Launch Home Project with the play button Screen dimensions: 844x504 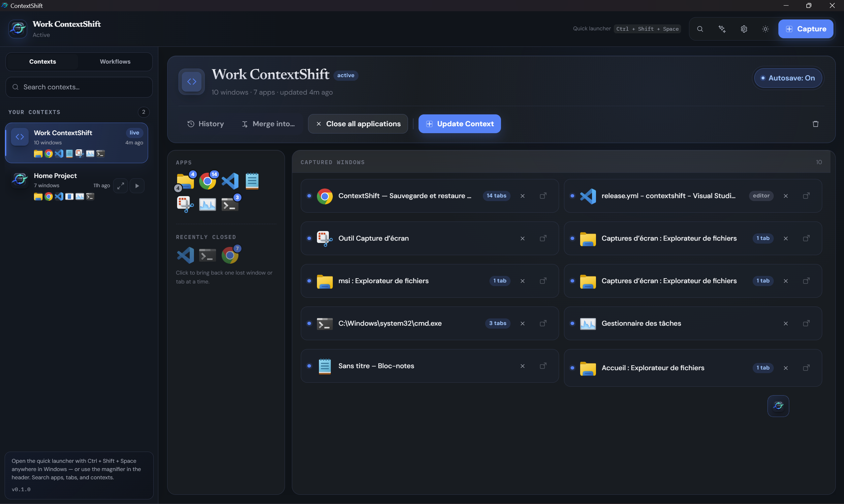click(x=137, y=186)
